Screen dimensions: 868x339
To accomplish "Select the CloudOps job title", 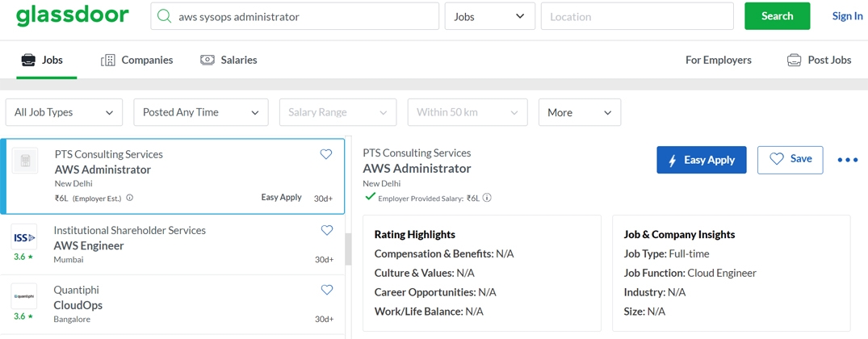I will tap(78, 305).
